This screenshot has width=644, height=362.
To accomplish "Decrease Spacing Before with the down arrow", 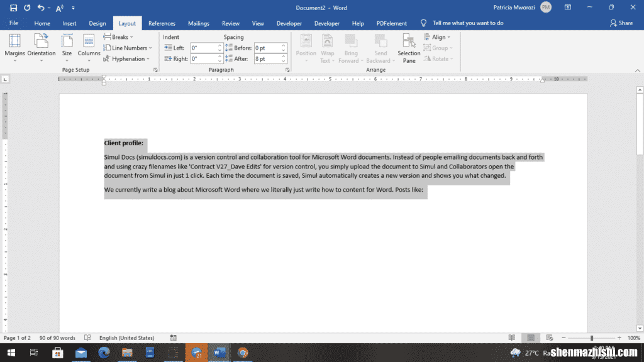I will 284,50.
